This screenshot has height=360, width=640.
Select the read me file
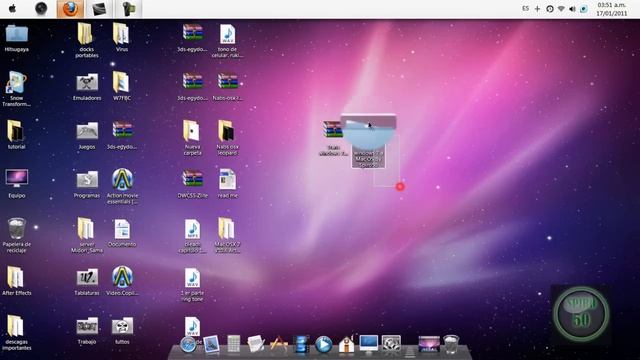click(x=227, y=184)
